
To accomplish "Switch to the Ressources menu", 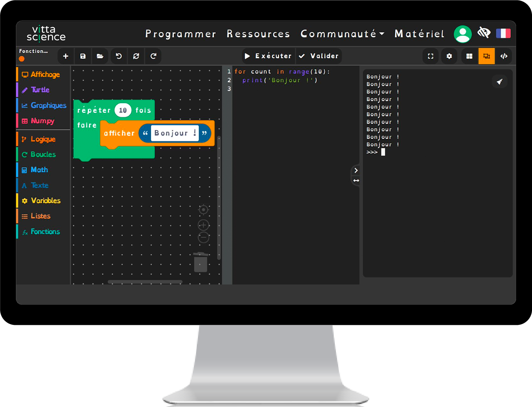I will tap(258, 34).
